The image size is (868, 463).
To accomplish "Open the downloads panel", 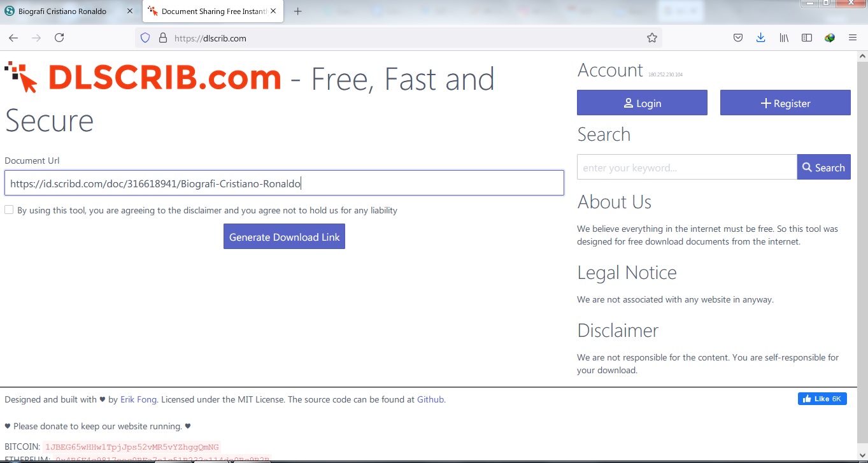I will (x=761, y=38).
